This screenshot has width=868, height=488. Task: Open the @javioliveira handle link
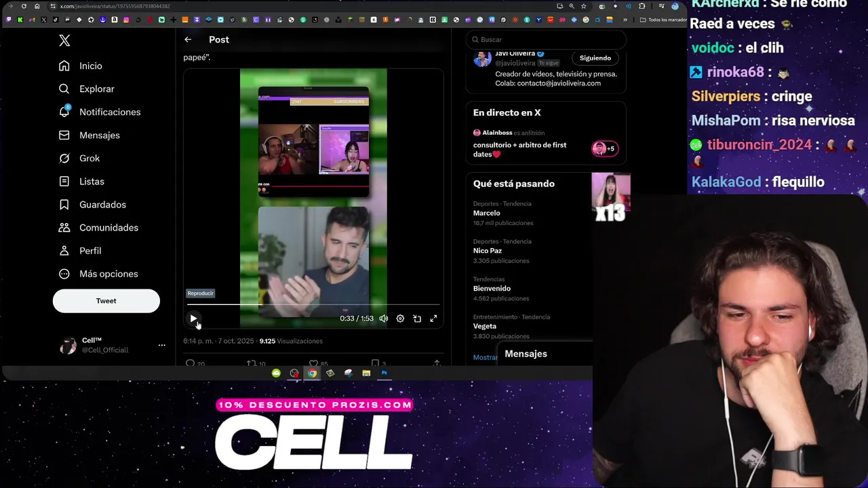515,63
